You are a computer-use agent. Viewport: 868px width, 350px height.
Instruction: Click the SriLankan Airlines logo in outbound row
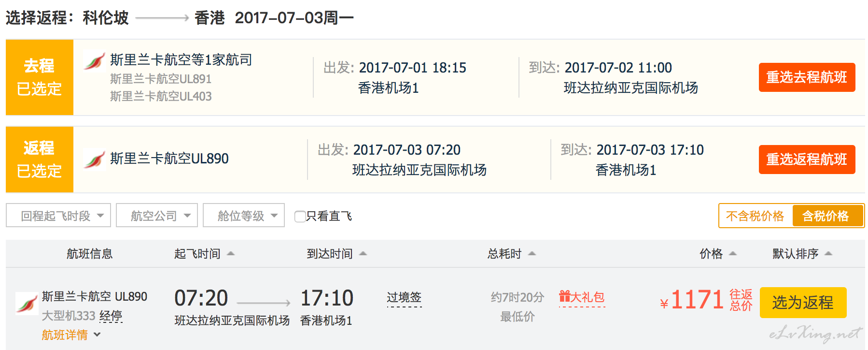click(x=94, y=61)
